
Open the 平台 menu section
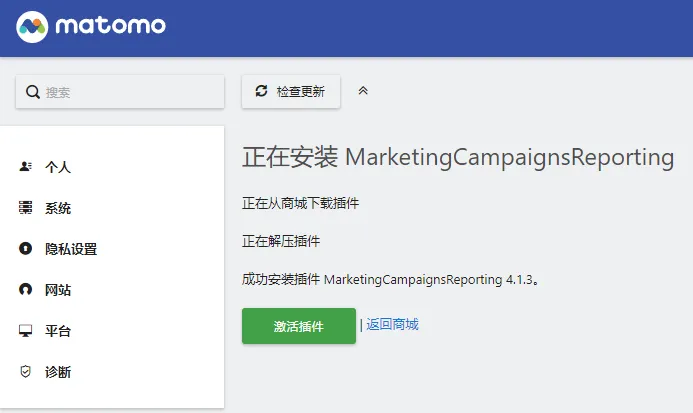click(x=58, y=331)
